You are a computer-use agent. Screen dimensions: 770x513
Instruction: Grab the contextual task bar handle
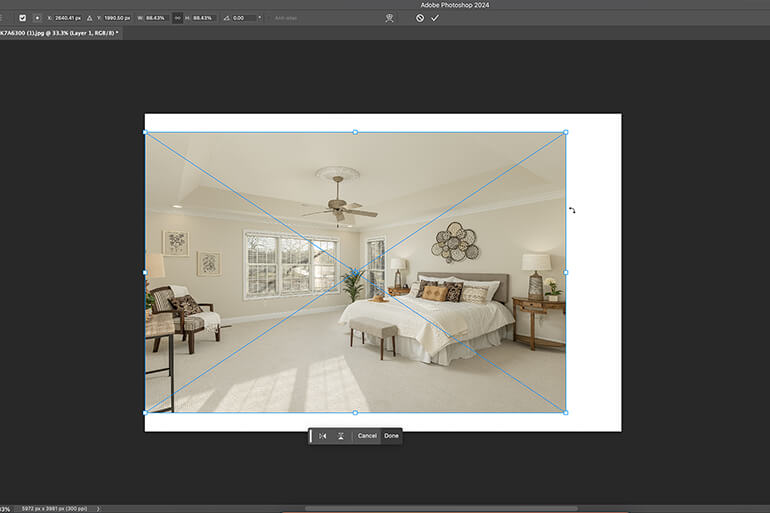[x=311, y=436]
